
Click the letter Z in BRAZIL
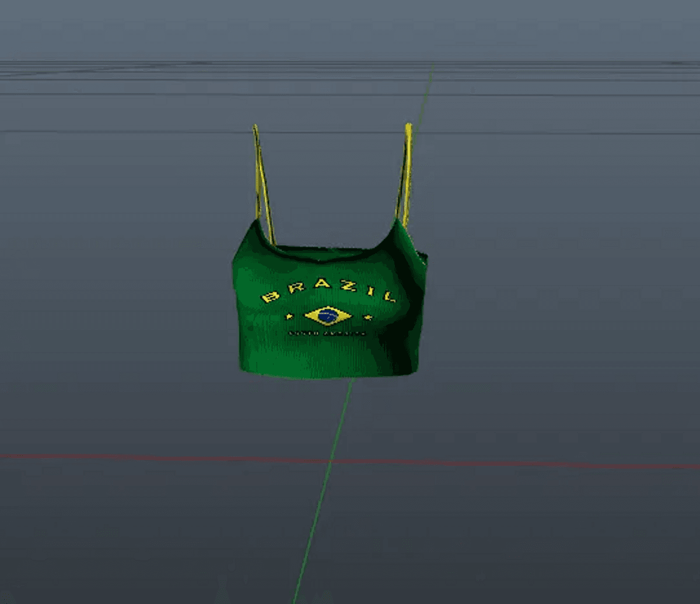pyautogui.click(x=351, y=285)
